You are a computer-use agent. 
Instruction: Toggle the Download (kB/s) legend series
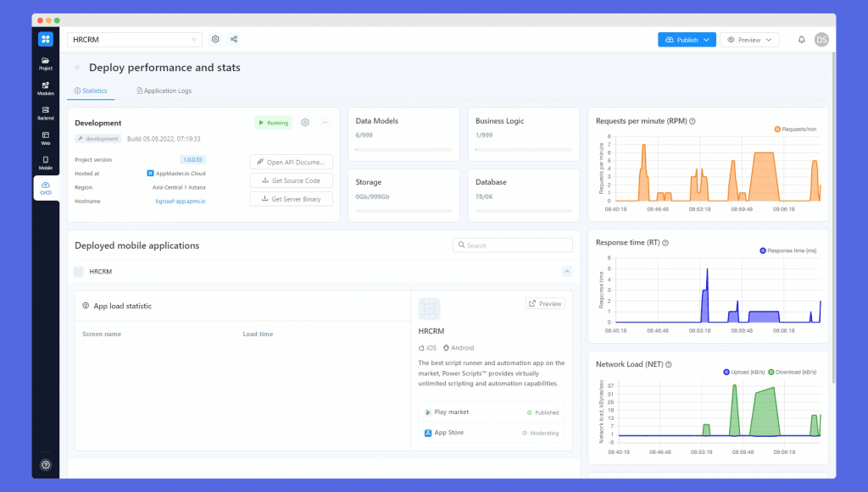click(x=793, y=372)
